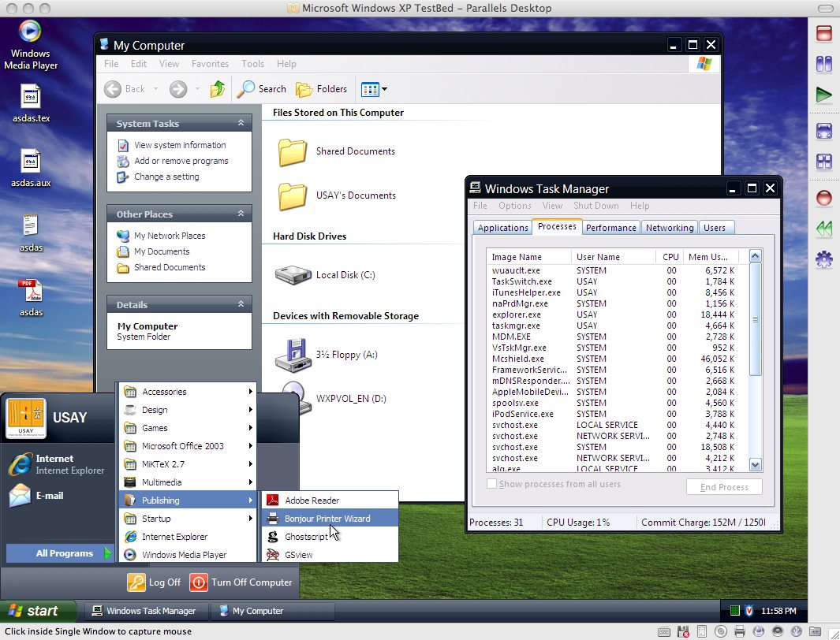Open Search in My Computer toolbar
Screen dimensions: 840x640
pyautogui.click(x=262, y=89)
